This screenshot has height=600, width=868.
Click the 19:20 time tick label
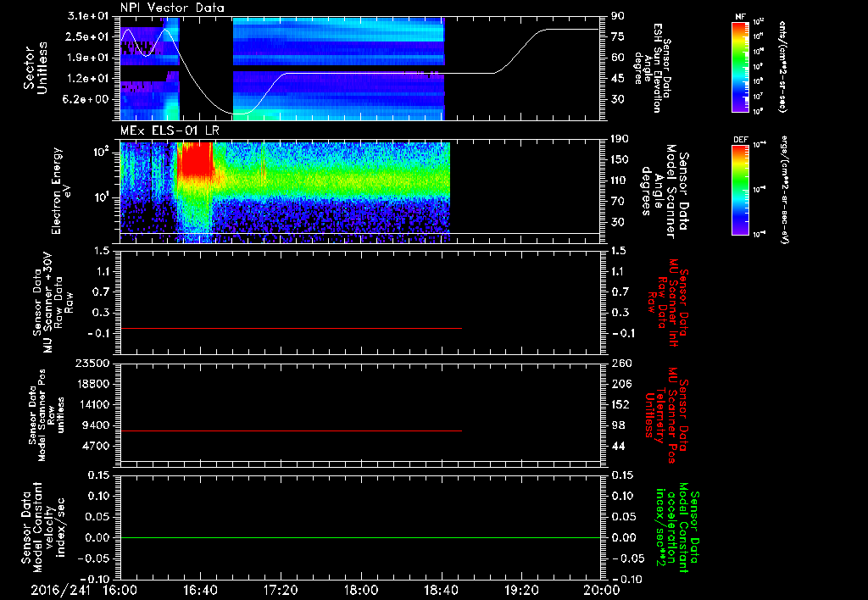tap(521, 590)
